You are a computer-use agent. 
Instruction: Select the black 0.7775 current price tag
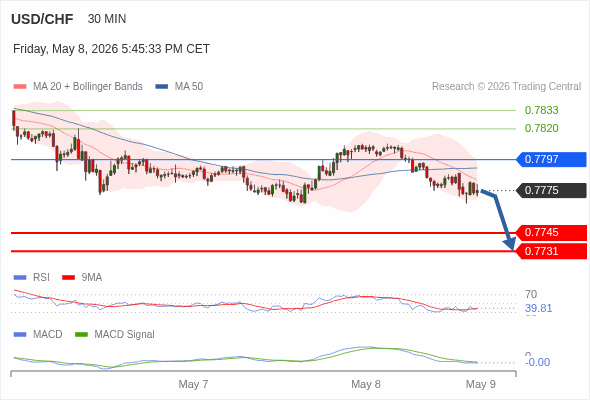550,190
